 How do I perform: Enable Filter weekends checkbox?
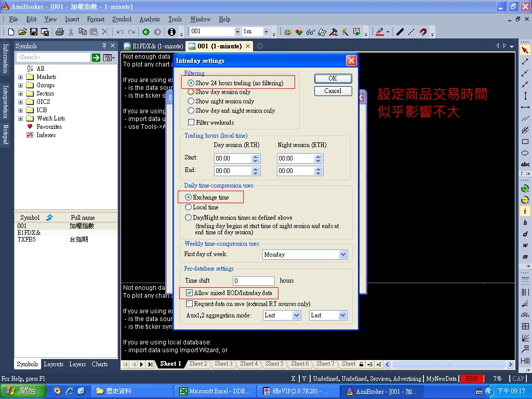tap(191, 122)
